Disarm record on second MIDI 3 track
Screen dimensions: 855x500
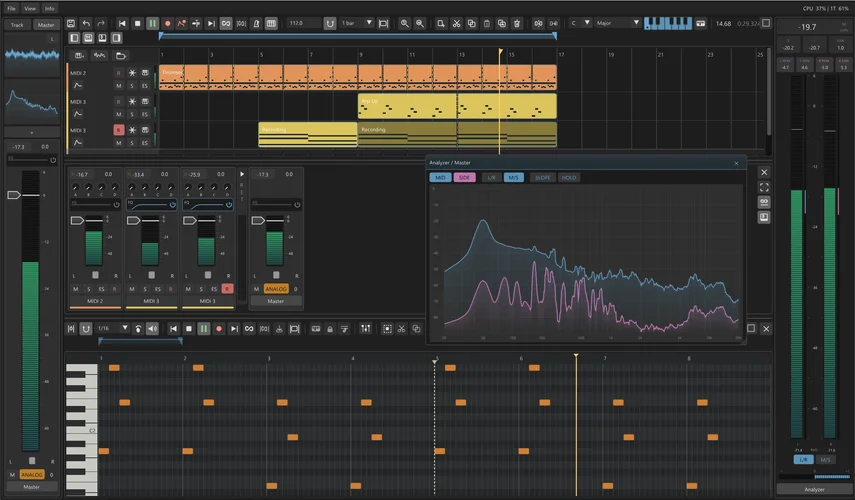[x=118, y=130]
